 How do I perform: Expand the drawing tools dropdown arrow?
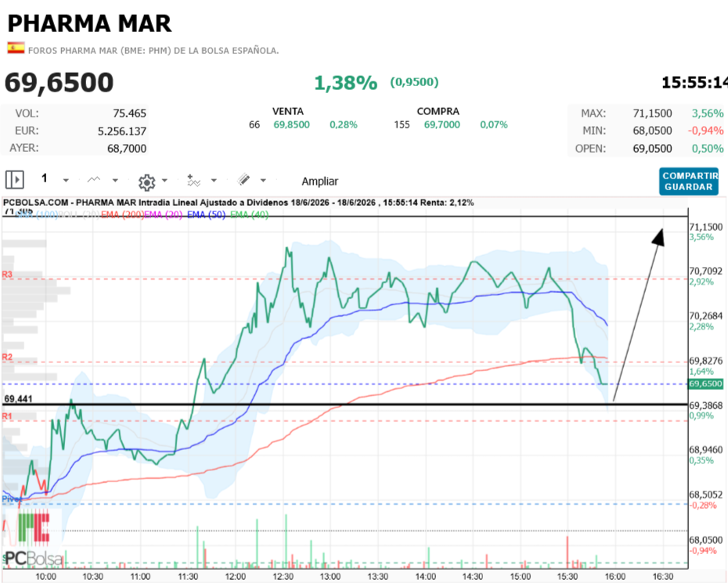(263, 180)
